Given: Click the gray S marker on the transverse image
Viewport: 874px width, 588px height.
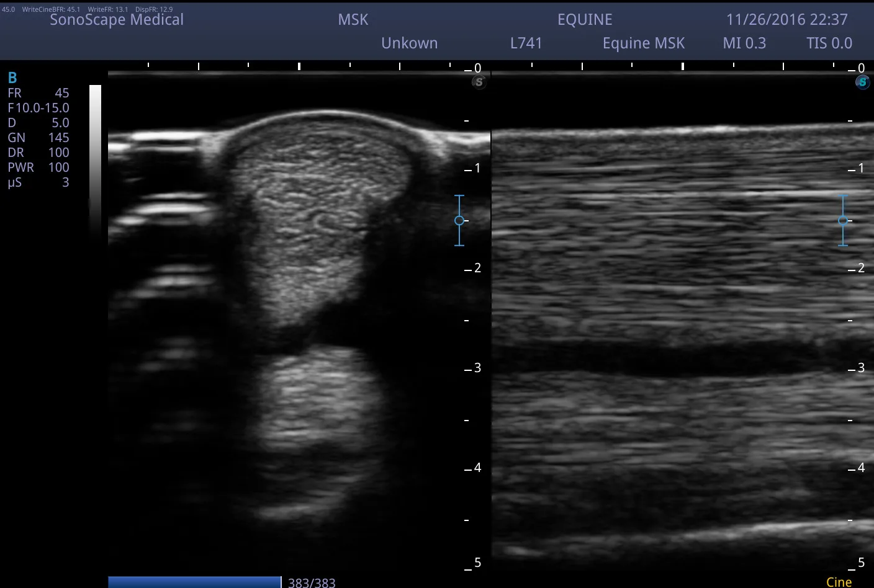Looking at the screenshot, I should [x=479, y=82].
